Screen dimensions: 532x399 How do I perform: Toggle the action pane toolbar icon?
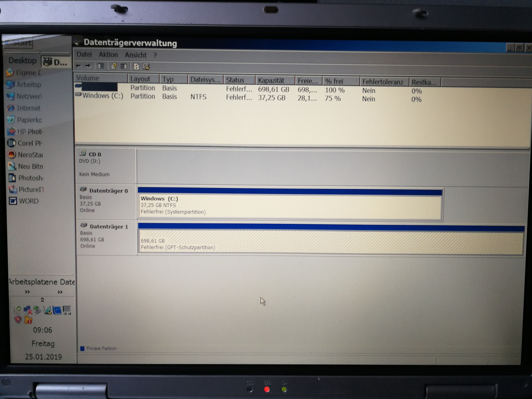point(124,66)
